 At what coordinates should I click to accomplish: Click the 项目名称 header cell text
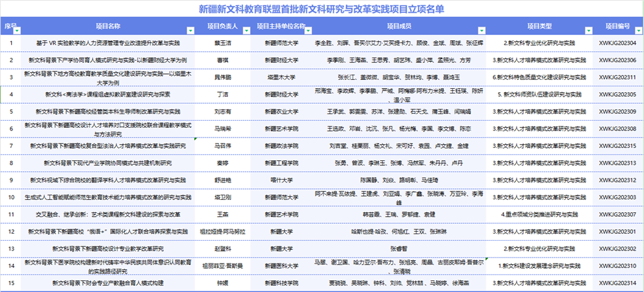(108, 26)
